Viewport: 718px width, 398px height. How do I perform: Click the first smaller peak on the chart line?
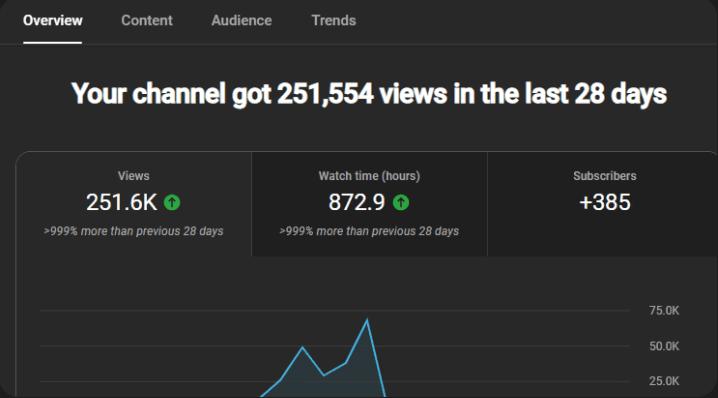click(302, 348)
